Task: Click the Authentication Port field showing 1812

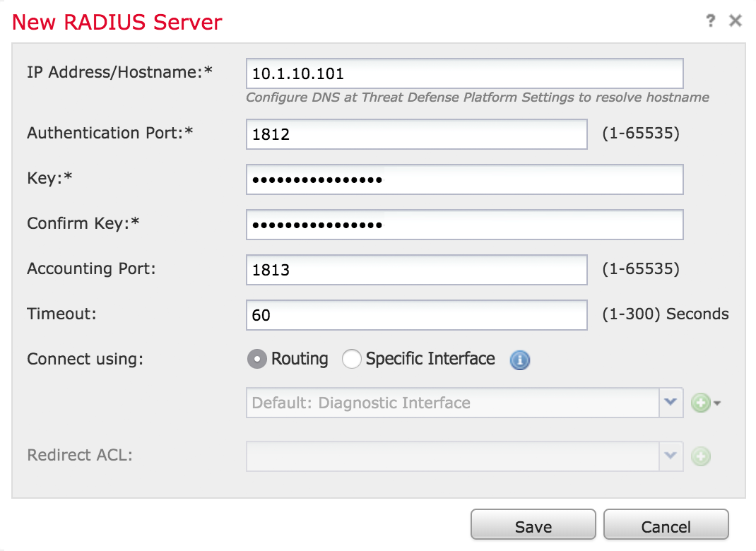Action: (415, 134)
